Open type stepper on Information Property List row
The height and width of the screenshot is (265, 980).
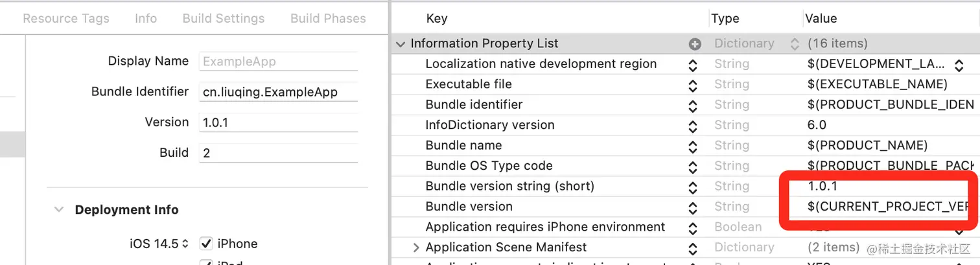[x=795, y=44]
